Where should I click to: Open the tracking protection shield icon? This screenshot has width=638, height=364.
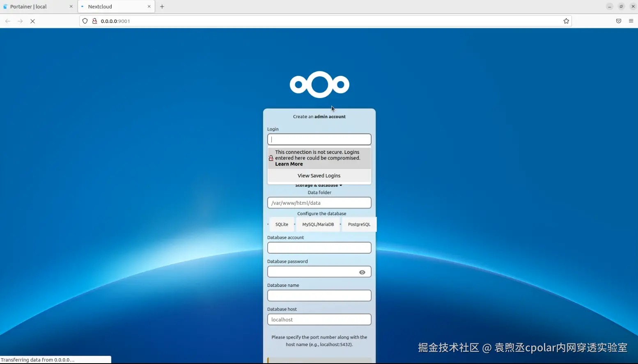[x=85, y=21]
